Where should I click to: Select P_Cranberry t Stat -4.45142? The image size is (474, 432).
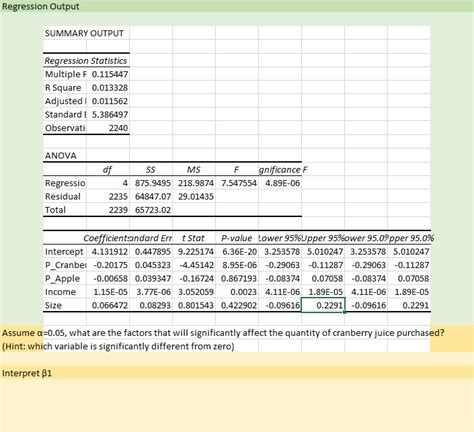click(x=196, y=265)
